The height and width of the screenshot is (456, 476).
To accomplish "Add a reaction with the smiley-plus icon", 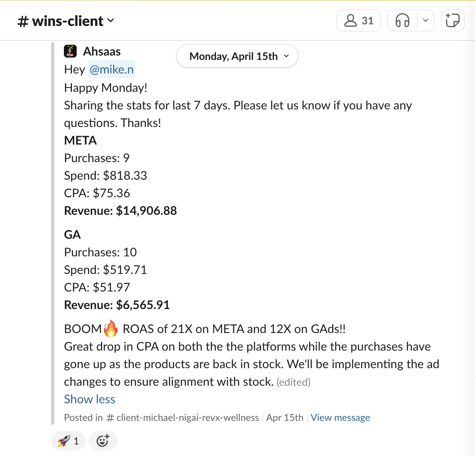I will [103, 440].
